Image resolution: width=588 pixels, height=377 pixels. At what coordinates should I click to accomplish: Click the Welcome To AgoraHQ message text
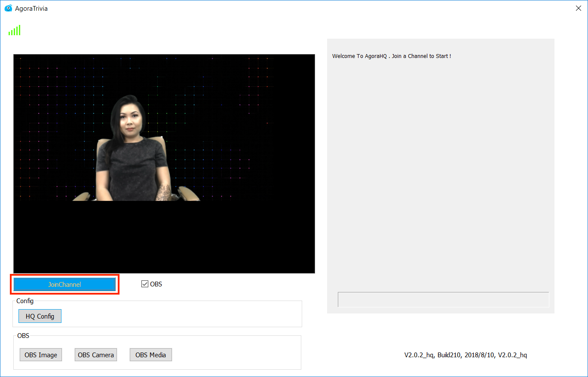(392, 56)
